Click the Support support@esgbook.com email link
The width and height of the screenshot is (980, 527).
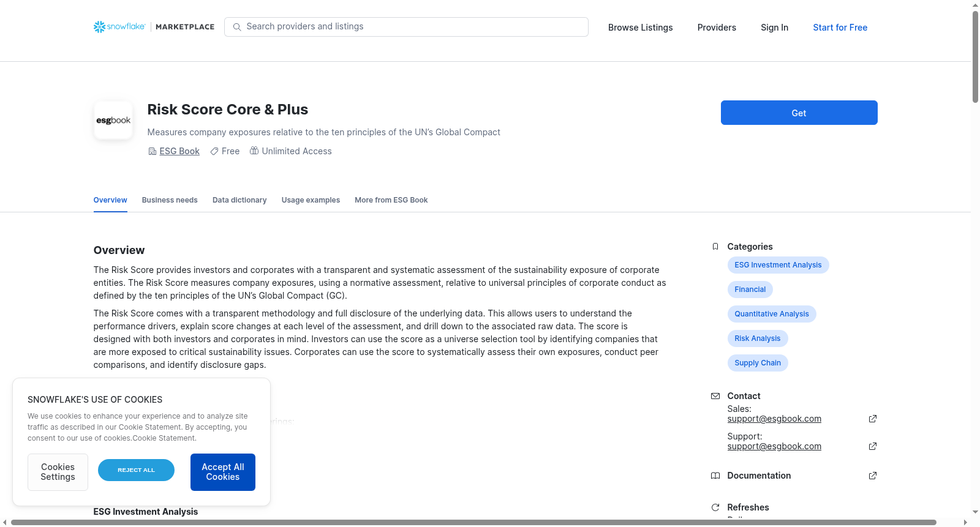point(774,446)
